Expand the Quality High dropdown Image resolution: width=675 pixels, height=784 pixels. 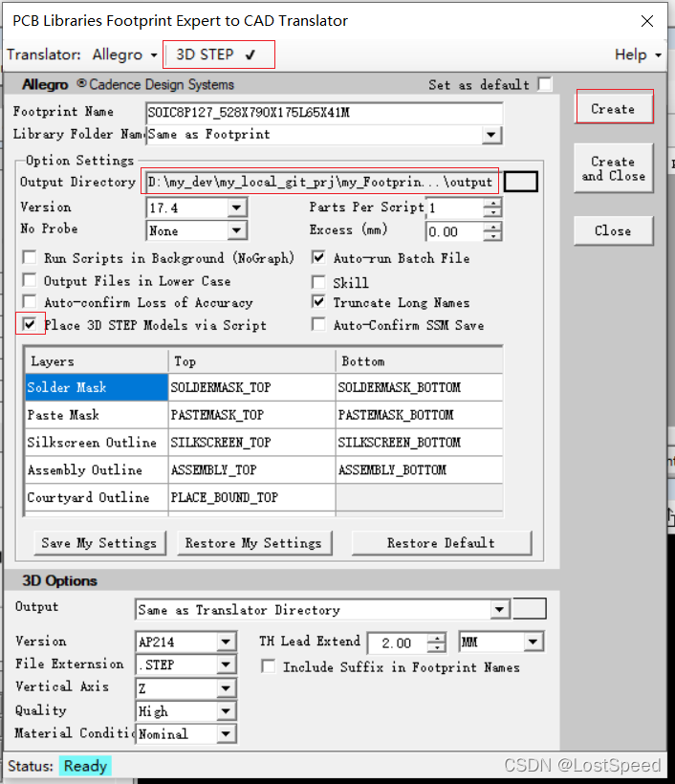226,710
